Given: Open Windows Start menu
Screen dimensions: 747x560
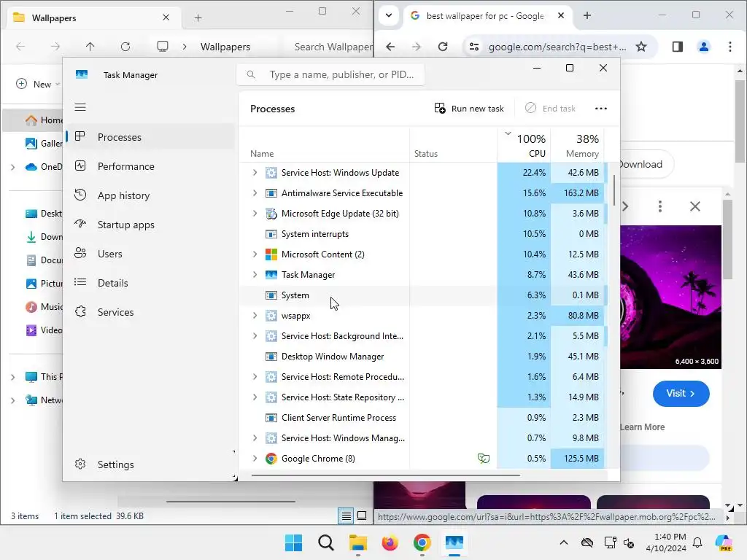Looking at the screenshot, I should (x=293, y=542).
